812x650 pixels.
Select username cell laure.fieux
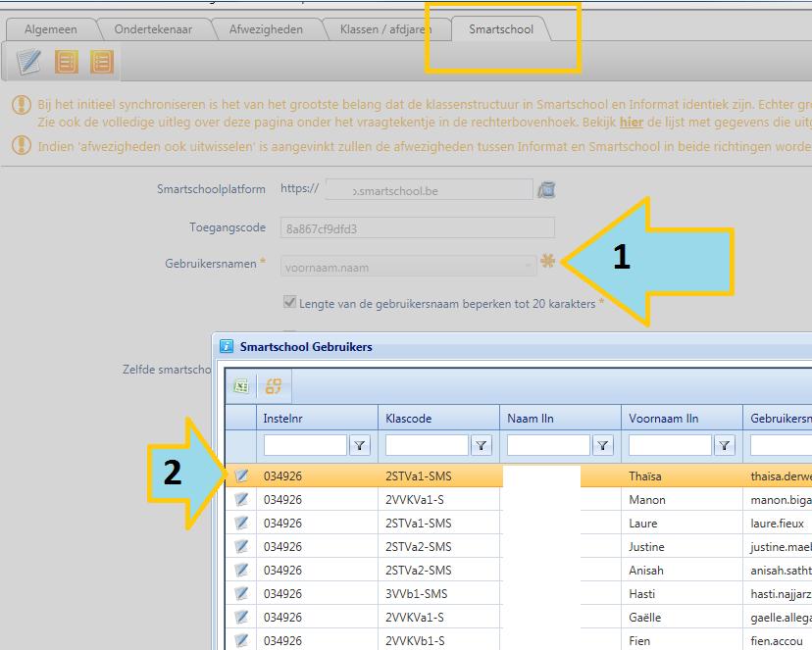coord(778,524)
